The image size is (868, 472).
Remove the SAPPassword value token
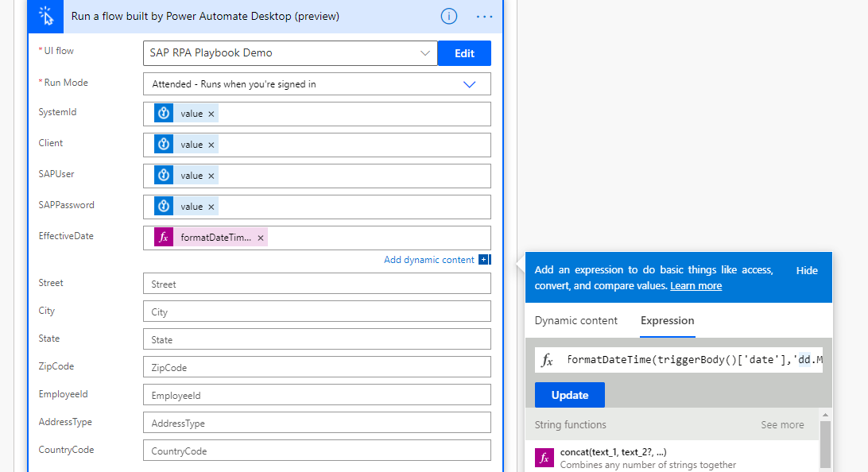(211, 205)
